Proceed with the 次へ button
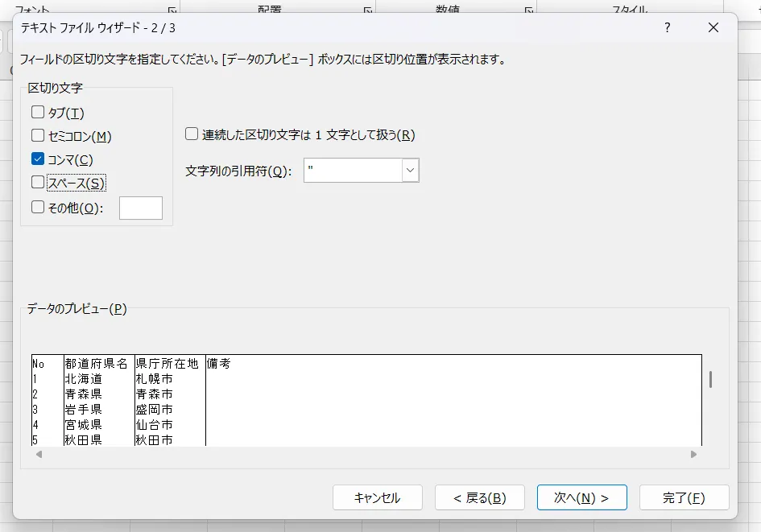The height and width of the screenshot is (532, 761). [581, 497]
